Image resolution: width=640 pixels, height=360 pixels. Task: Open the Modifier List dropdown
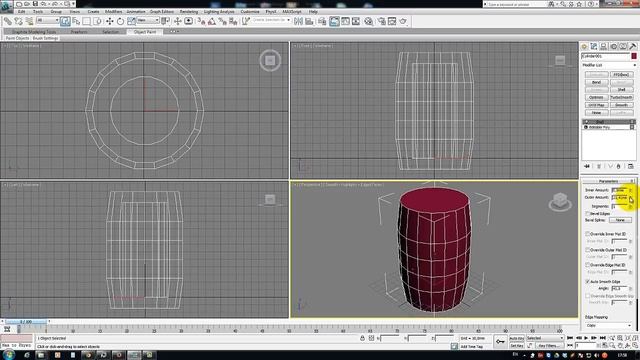point(609,65)
